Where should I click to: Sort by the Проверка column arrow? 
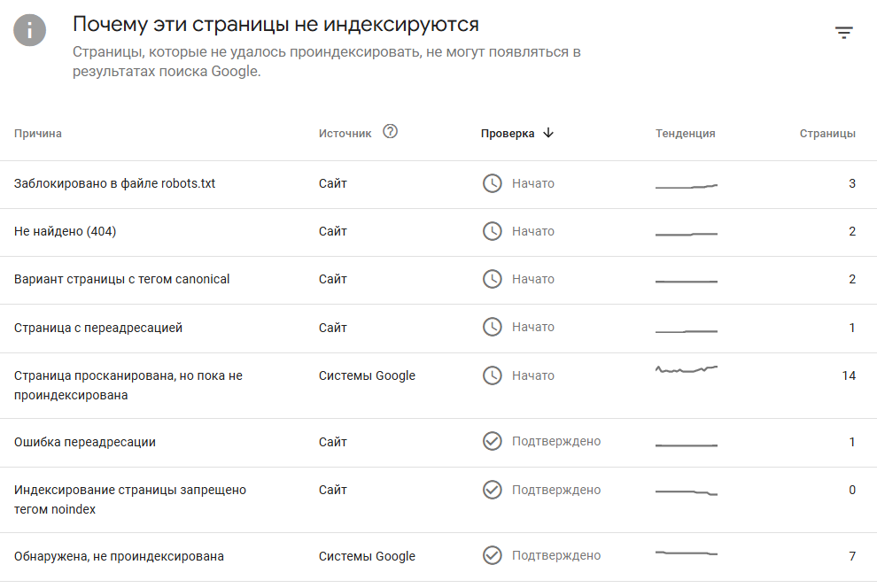click(x=548, y=133)
